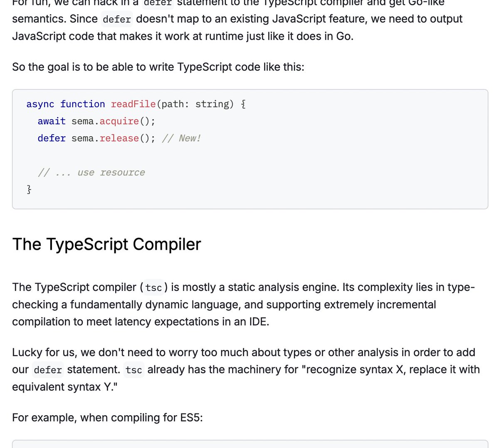Click the defer keyword inside the code block
Image resolution: width=499 pixels, height=448 pixels.
(x=52, y=138)
